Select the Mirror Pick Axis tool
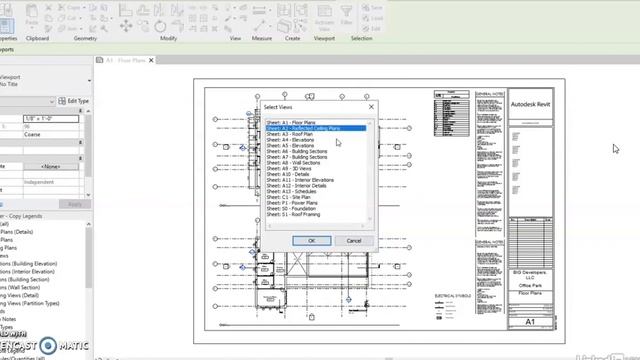The height and width of the screenshot is (360, 640). 160,10
